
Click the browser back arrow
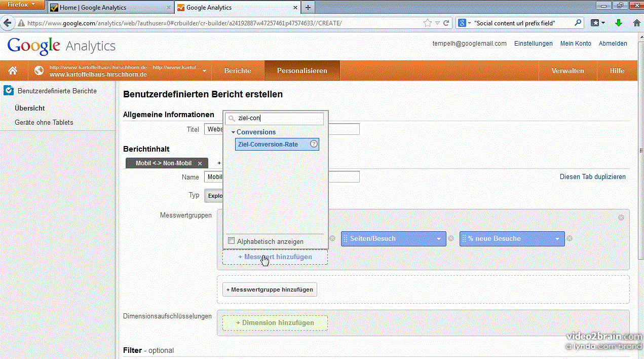point(8,23)
